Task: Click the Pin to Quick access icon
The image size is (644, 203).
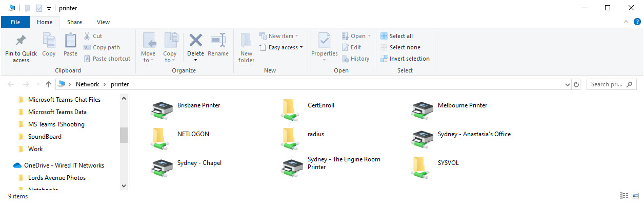Action: click(21, 40)
